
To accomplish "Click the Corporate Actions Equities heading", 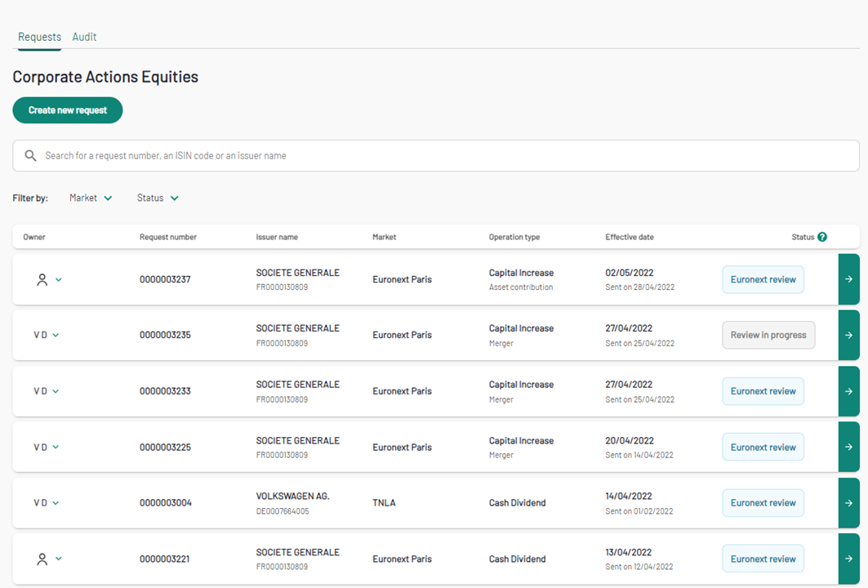I will pyautogui.click(x=105, y=77).
